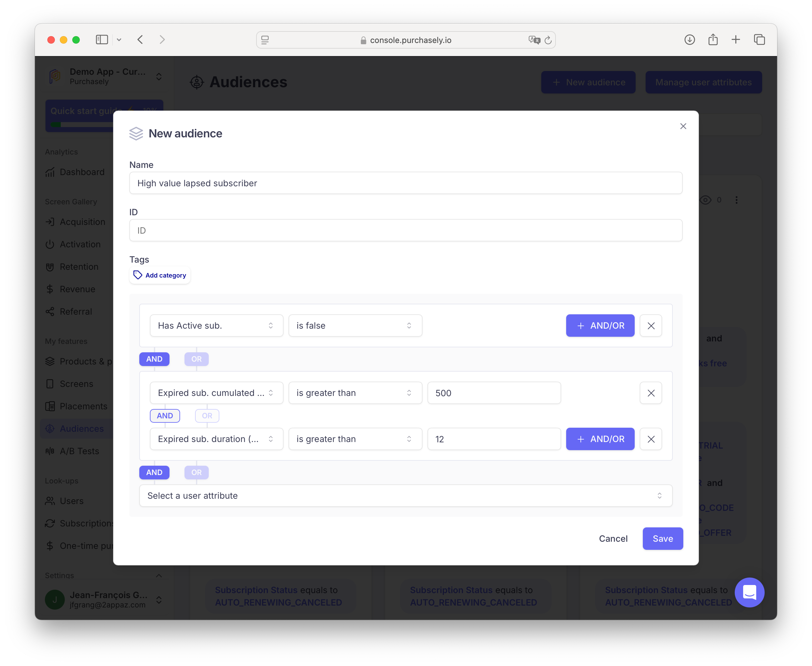Open Referral in sidebar
The width and height of the screenshot is (812, 666).
(69, 312)
